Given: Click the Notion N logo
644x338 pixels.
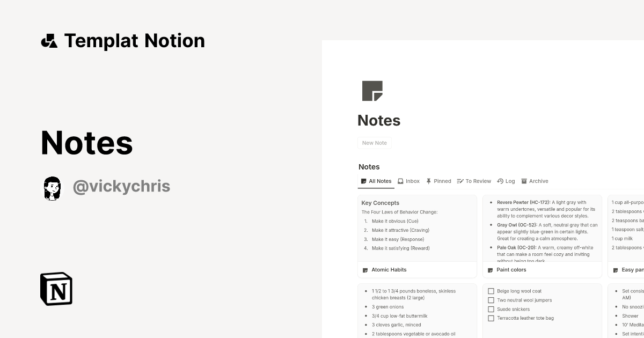Looking at the screenshot, I should [x=56, y=289].
